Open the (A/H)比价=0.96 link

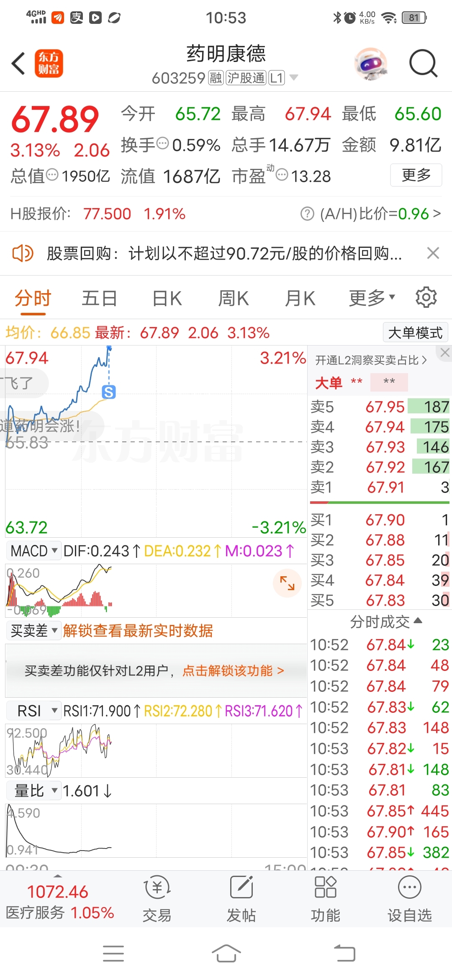pos(380,214)
